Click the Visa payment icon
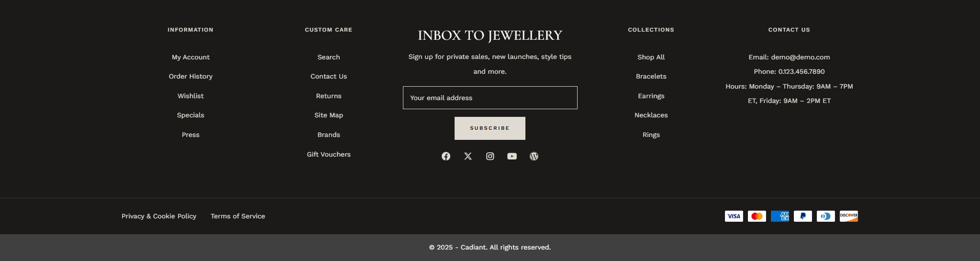Viewport: 980px width, 261px height. click(x=734, y=216)
